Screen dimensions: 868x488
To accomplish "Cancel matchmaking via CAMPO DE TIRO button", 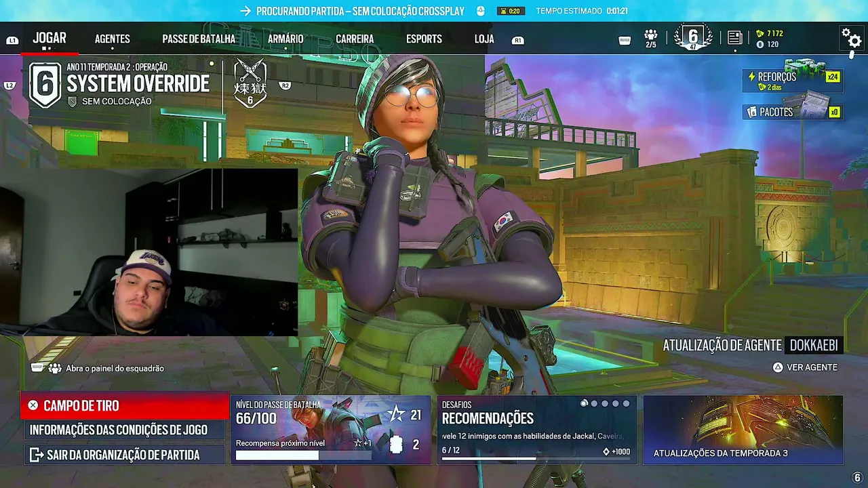I will point(125,405).
